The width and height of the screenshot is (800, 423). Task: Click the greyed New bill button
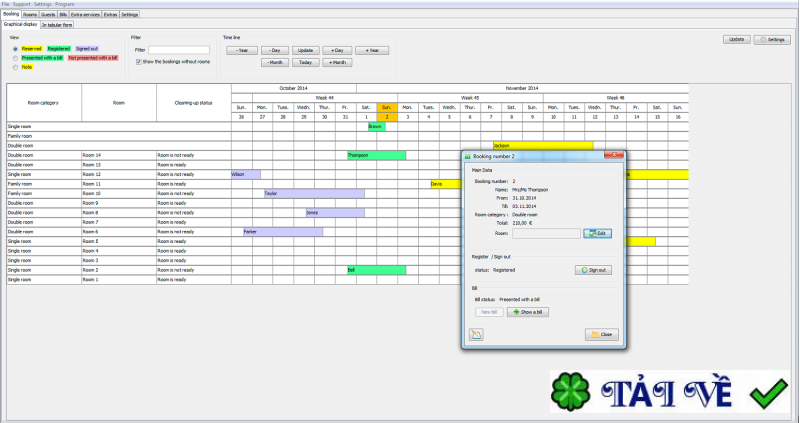pyautogui.click(x=489, y=312)
